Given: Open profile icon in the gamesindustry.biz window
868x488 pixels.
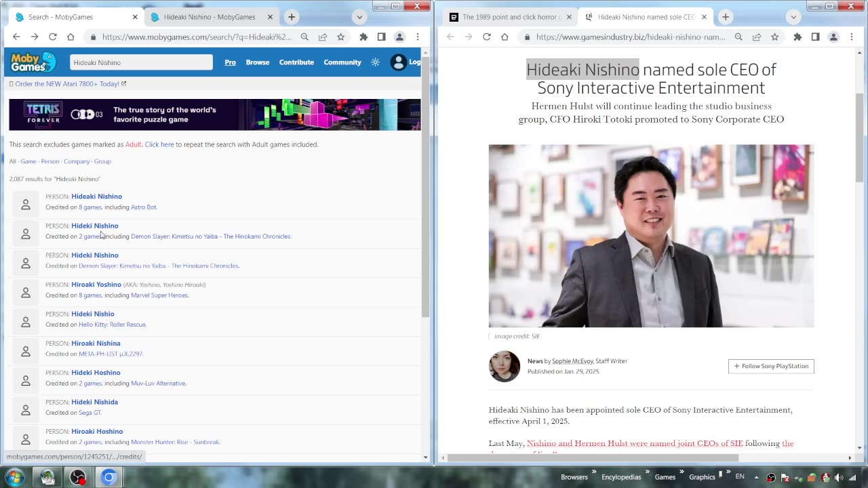Looking at the screenshot, I should pyautogui.click(x=833, y=37).
